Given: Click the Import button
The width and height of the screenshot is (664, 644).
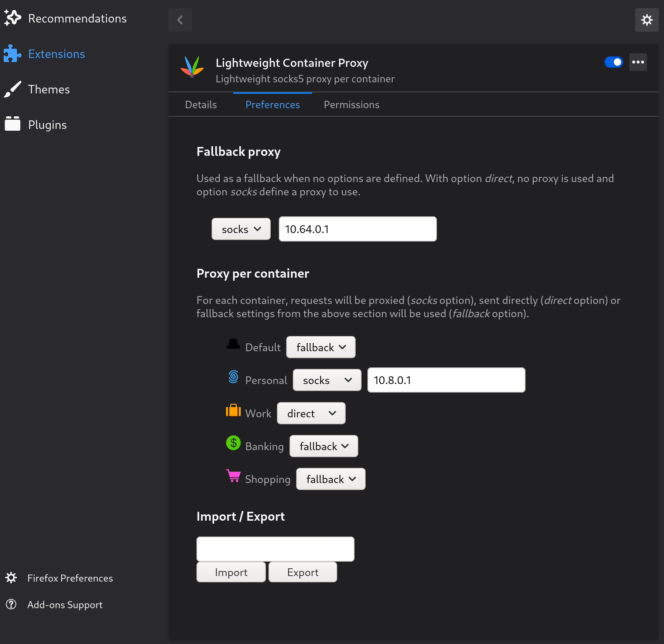Looking at the screenshot, I should tap(231, 572).
